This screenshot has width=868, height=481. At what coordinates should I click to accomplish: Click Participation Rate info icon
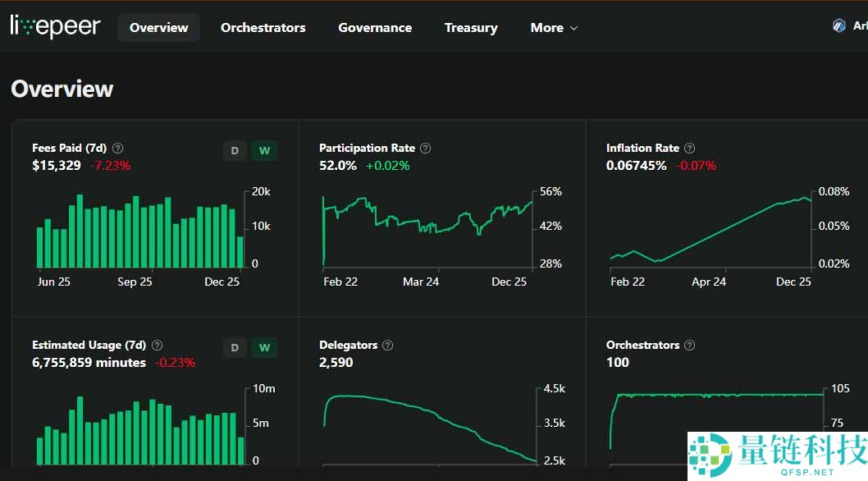click(x=425, y=149)
